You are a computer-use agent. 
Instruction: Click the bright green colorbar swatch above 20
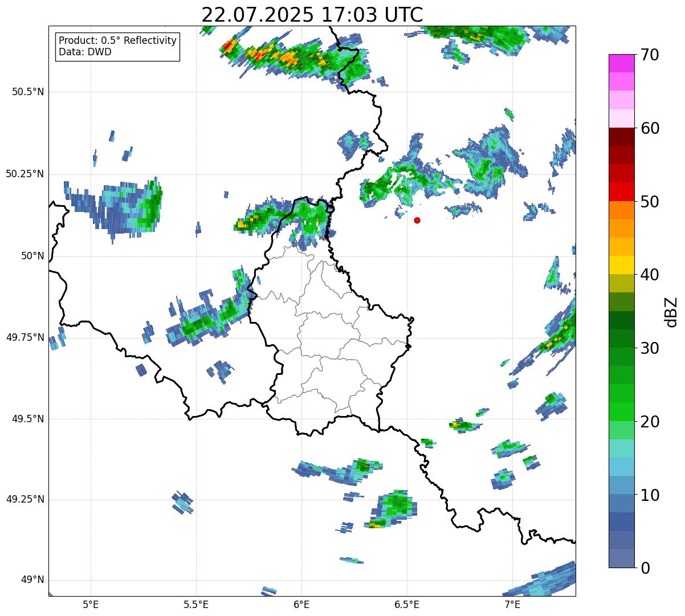621,412
